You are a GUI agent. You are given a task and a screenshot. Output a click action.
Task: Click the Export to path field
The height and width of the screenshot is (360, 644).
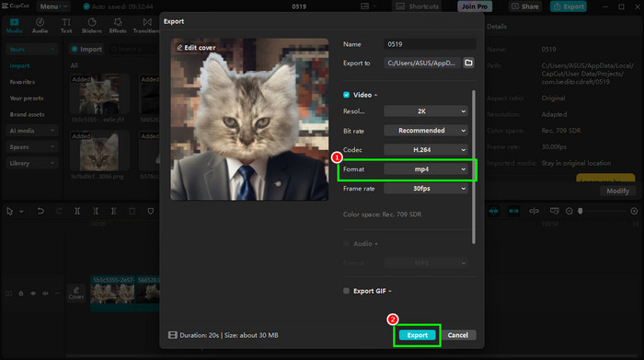tap(421, 63)
